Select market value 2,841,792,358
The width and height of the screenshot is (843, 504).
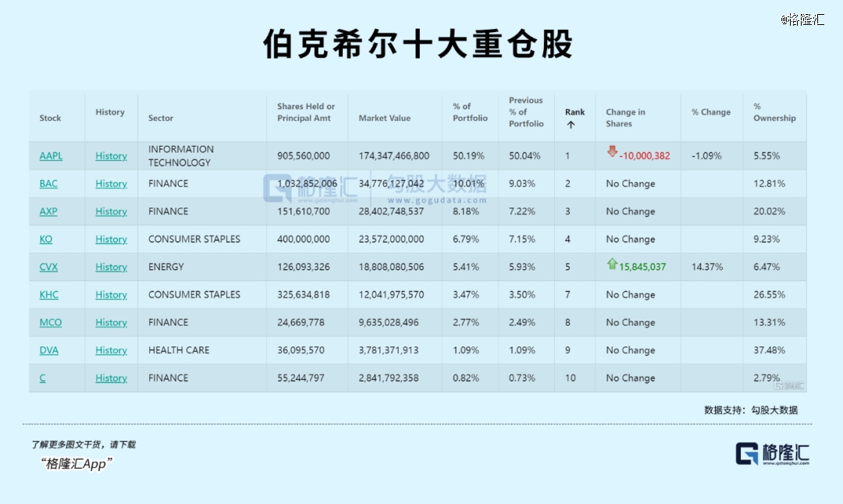click(388, 378)
